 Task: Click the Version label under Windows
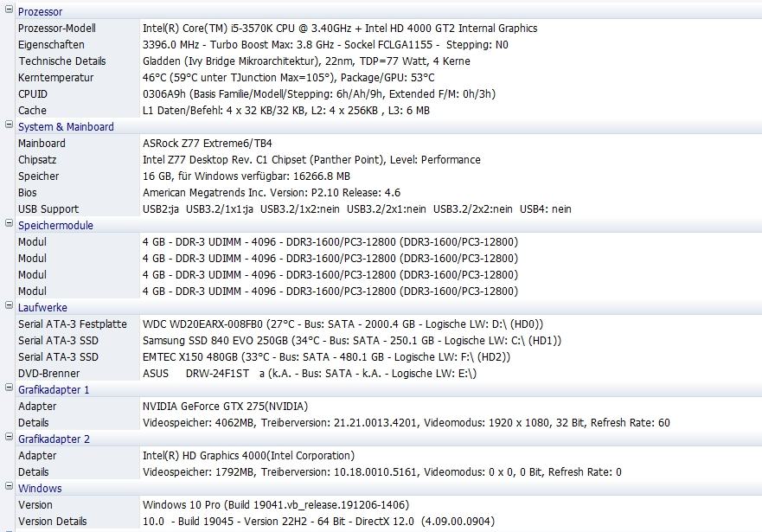(x=35, y=505)
